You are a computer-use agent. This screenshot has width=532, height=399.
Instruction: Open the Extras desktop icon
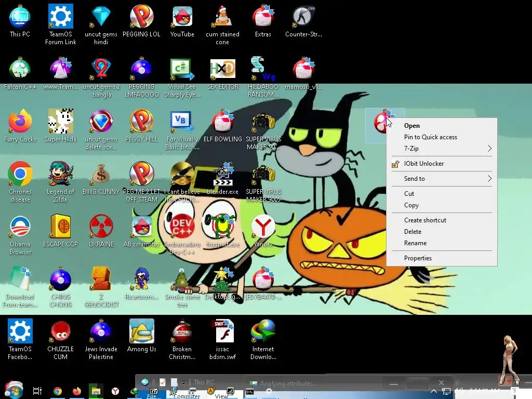(x=263, y=20)
